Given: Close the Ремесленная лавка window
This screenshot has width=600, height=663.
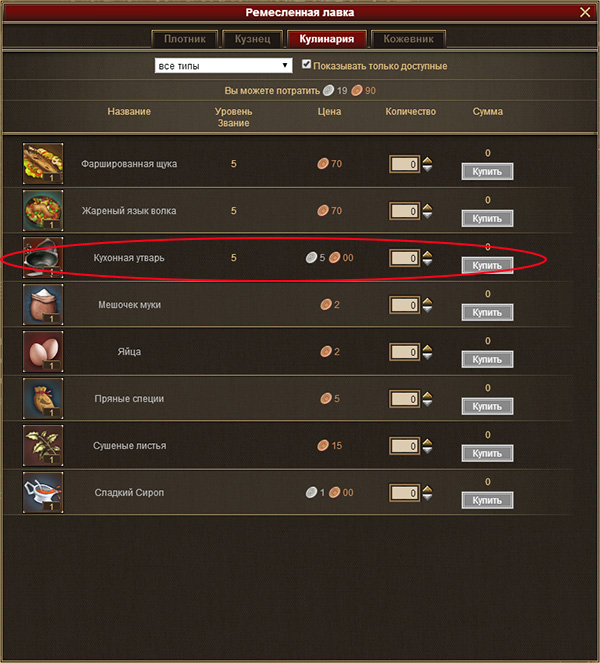Looking at the screenshot, I should [x=585, y=12].
